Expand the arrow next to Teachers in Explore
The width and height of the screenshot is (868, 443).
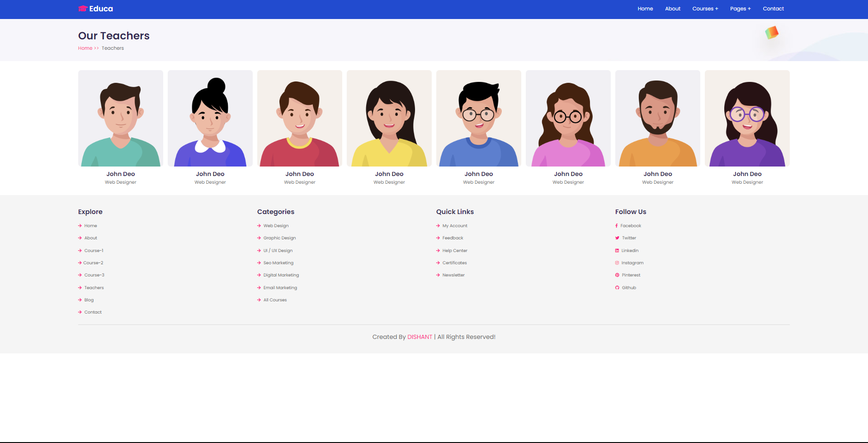80,287
